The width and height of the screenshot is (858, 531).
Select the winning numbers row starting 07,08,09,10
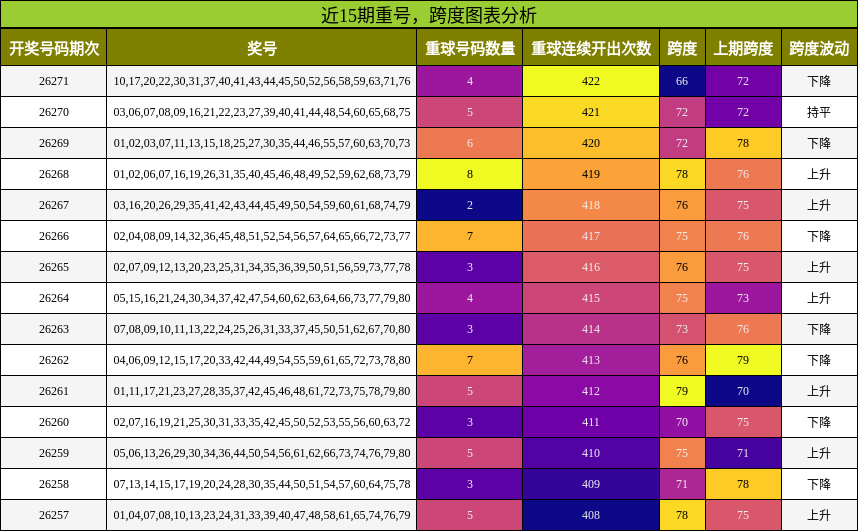(x=262, y=329)
